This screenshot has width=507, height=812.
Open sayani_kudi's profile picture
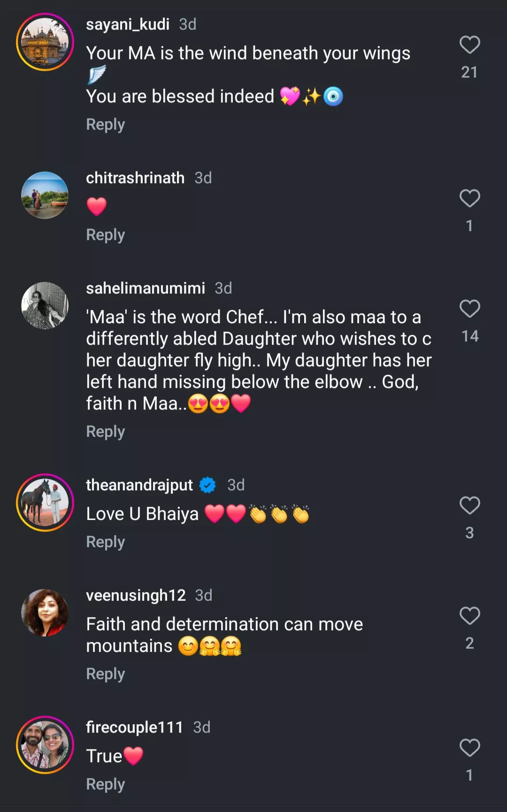(x=45, y=42)
